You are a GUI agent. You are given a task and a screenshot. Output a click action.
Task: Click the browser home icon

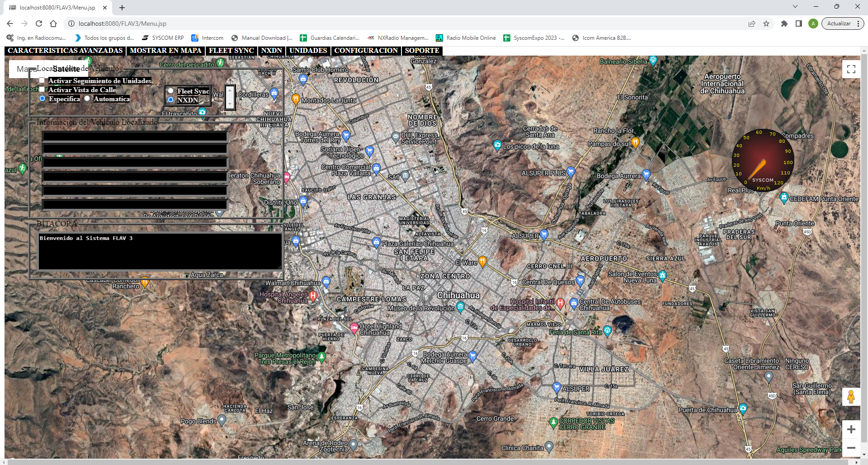coord(53,23)
